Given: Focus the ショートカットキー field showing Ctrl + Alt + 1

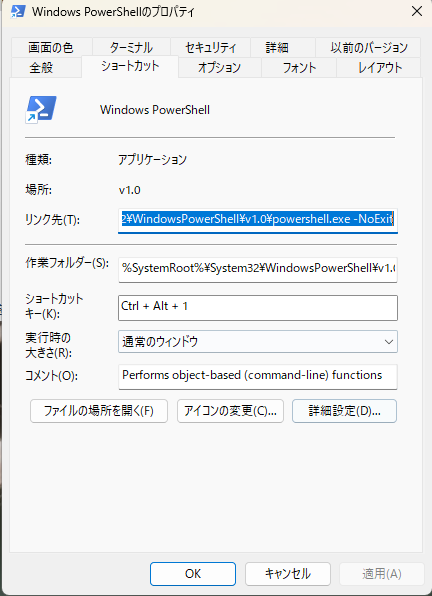Looking at the screenshot, I should click(x=258, y=308).
